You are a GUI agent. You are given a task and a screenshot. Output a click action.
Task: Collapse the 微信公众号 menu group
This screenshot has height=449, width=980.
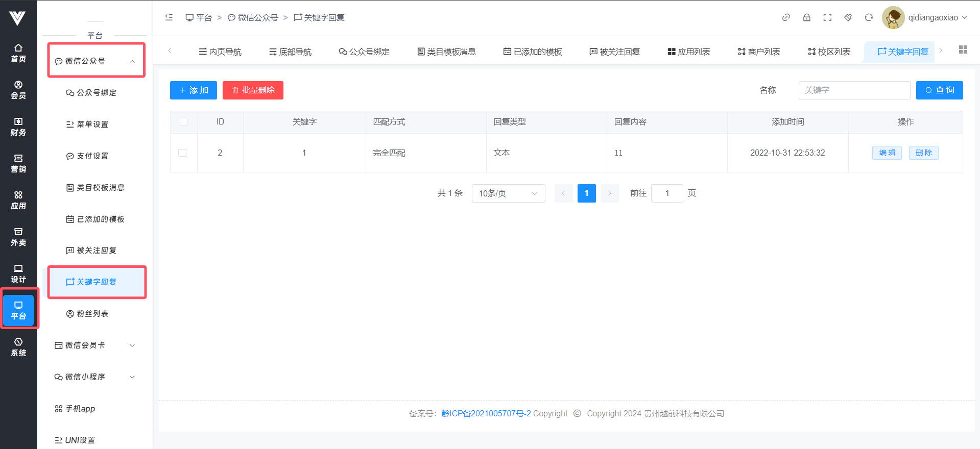coord(95,61)
